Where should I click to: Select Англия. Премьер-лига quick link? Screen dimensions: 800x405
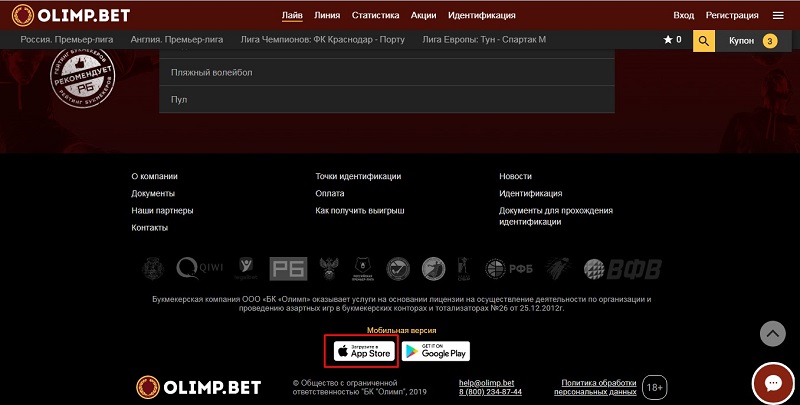(x=177, y=39)
